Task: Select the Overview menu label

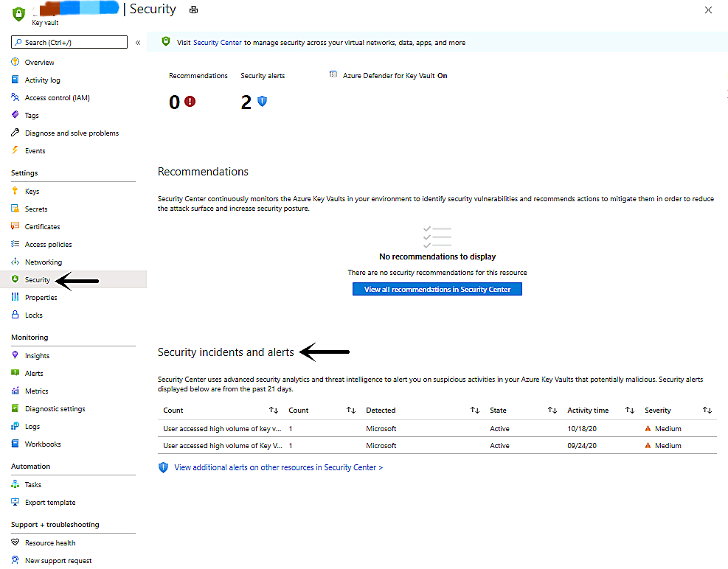Action: pyautogui.click(x=40, y=62)
